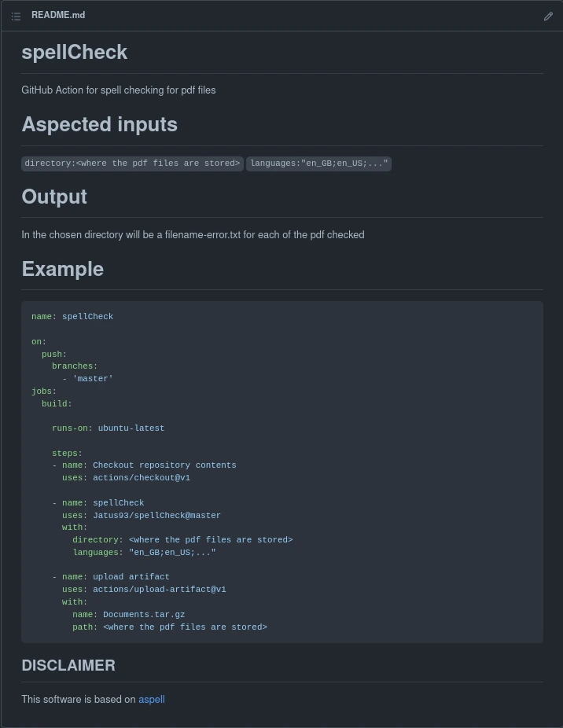Click the filename-error.txt output description

193,234
